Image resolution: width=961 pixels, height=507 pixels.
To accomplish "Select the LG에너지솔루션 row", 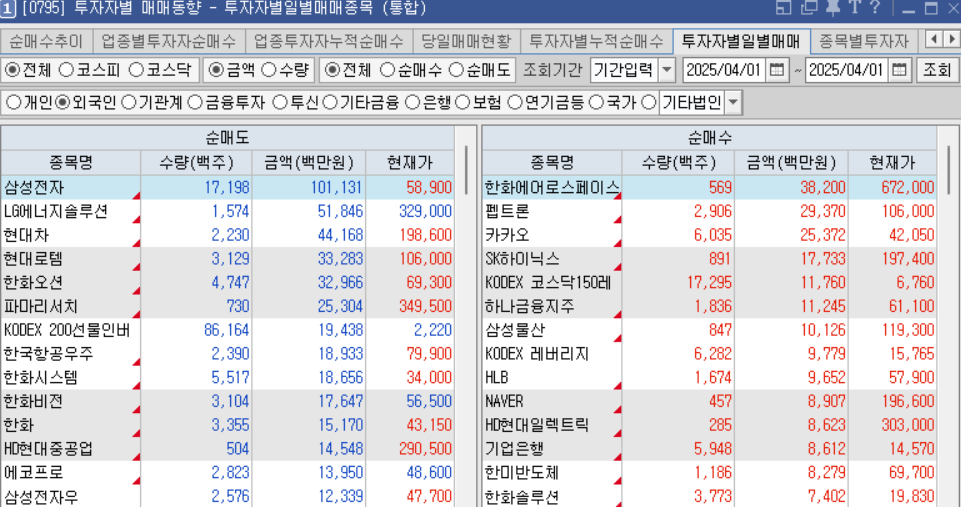I will [x=227, y=212].
